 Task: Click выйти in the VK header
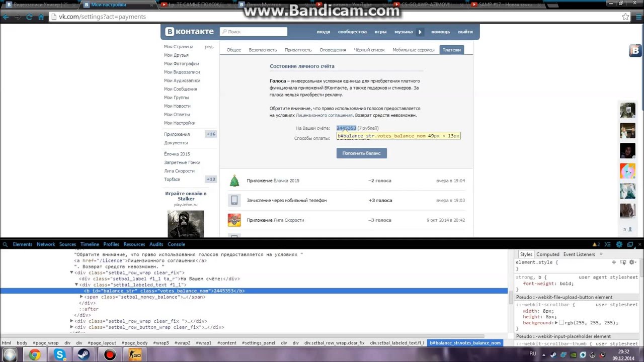465,32
